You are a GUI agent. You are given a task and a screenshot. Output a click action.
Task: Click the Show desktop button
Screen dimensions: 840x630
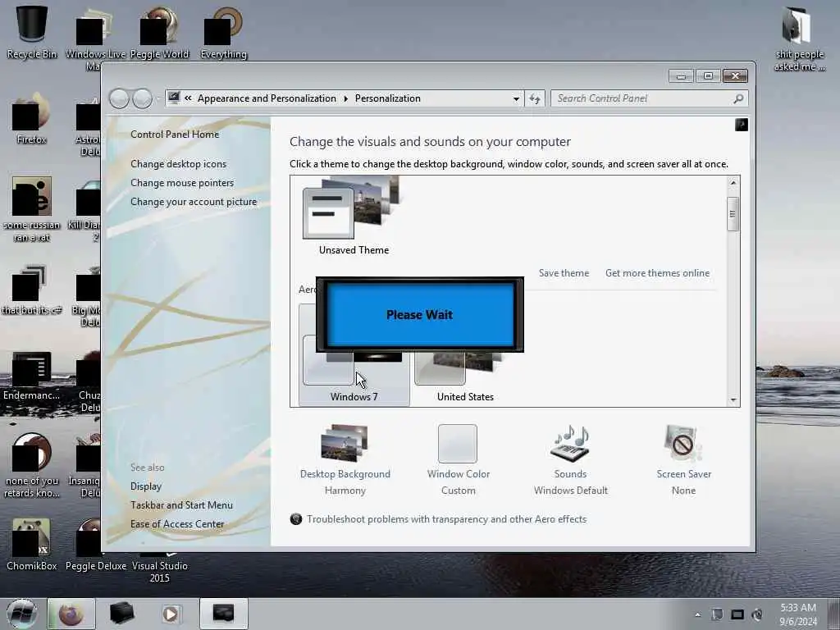[x=833, y=614]
